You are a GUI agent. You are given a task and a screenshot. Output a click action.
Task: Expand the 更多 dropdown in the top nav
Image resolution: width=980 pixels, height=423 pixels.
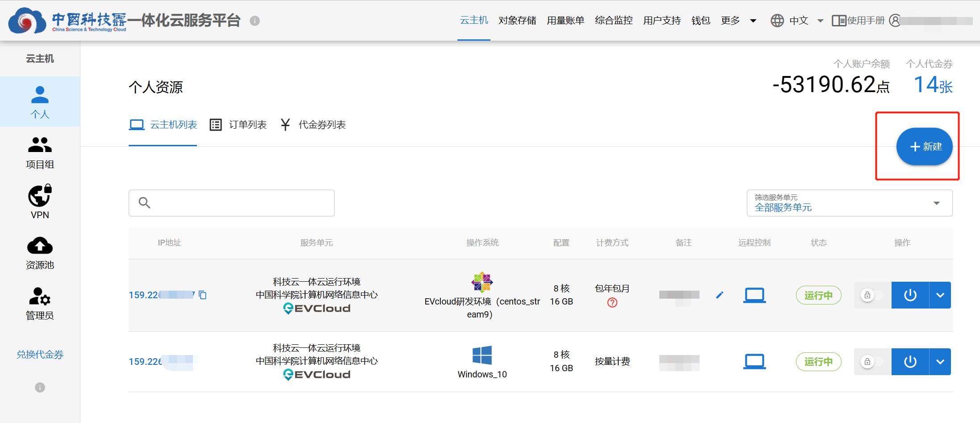coord(739,21)
